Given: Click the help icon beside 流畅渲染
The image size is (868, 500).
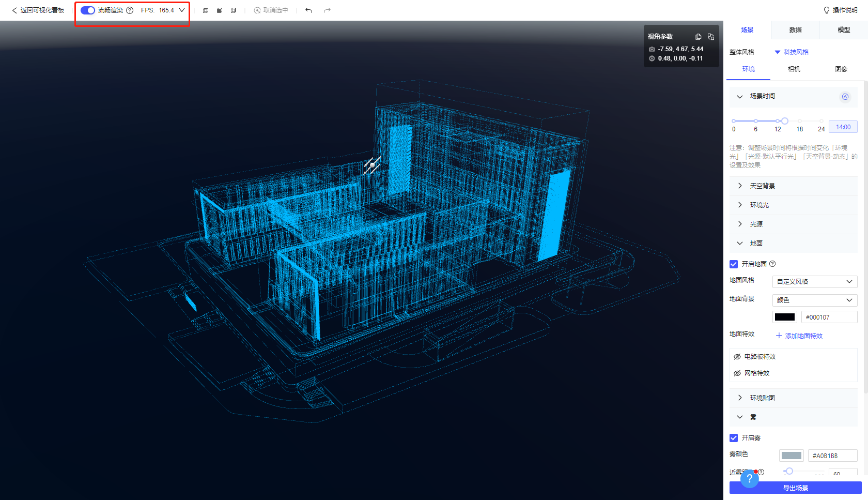Looking at the screenshot, I should [130, 10].
